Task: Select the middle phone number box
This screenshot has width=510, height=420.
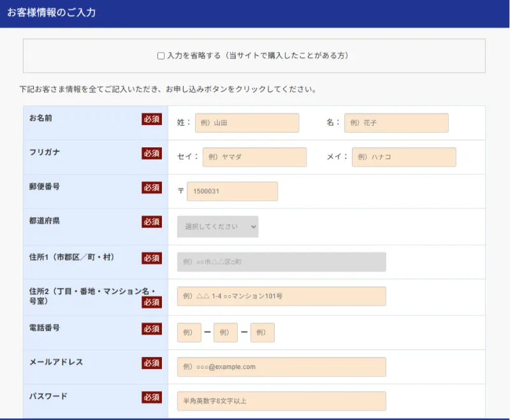Action: (226, 333)
